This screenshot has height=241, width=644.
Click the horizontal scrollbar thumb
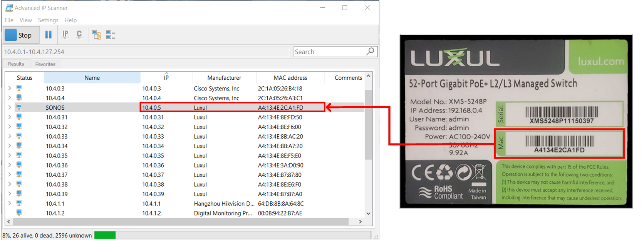pyautogui.click(x=181, y=222)
